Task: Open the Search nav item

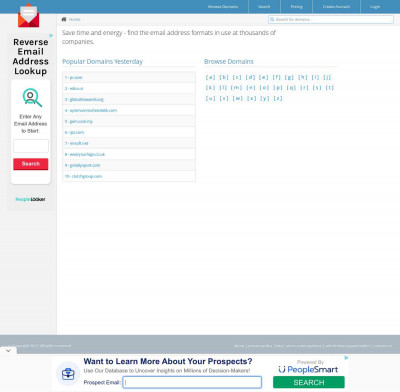Action: point(264,7)
